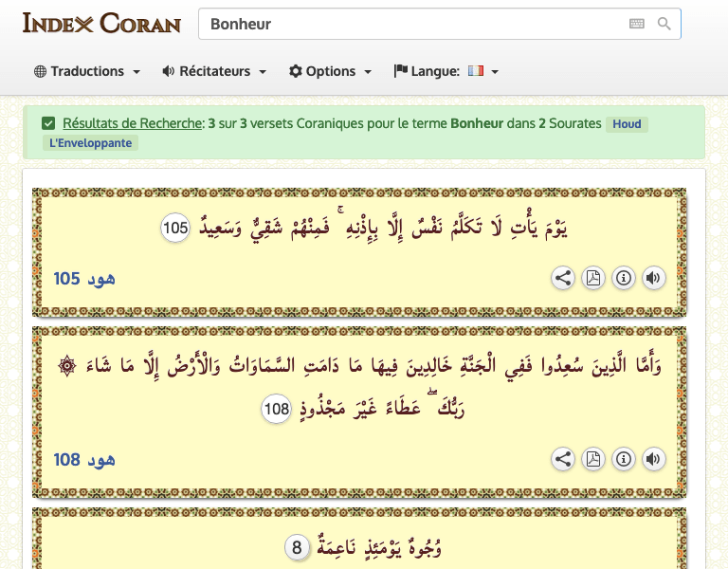Click the Index Coran logo
This screenshot has width=728, height=569.
(x=101, y=23)
